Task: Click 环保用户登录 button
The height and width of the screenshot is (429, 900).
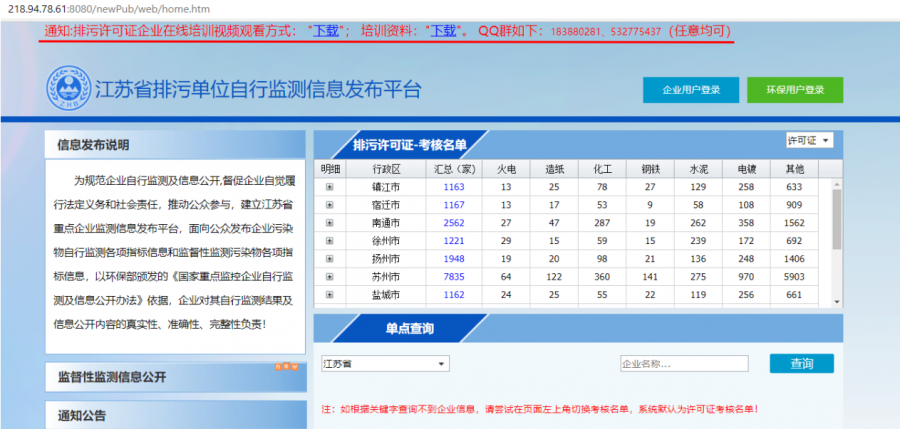Action: [x=794, y=90]
